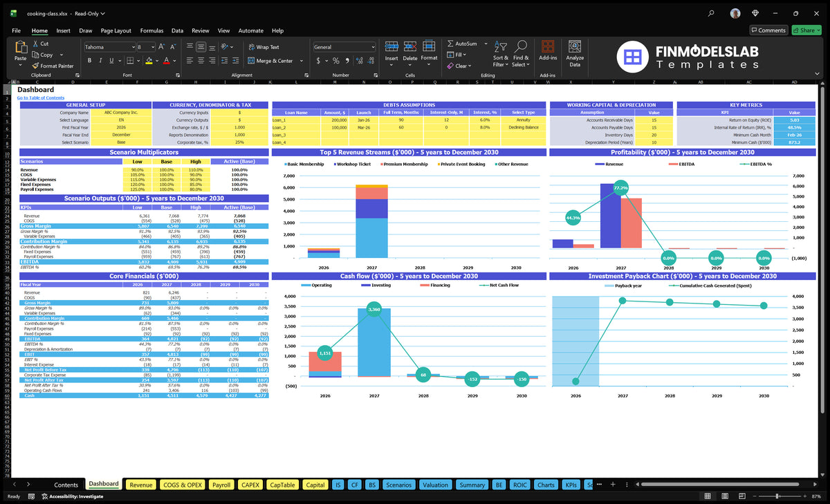Click the Copy icon

[x=35, y=55]
